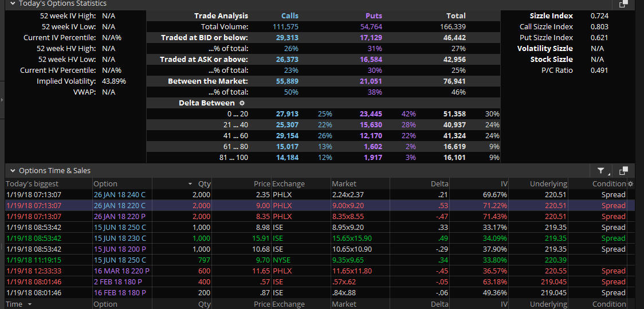Click the Market column header
644x309 pixels.
344,184
